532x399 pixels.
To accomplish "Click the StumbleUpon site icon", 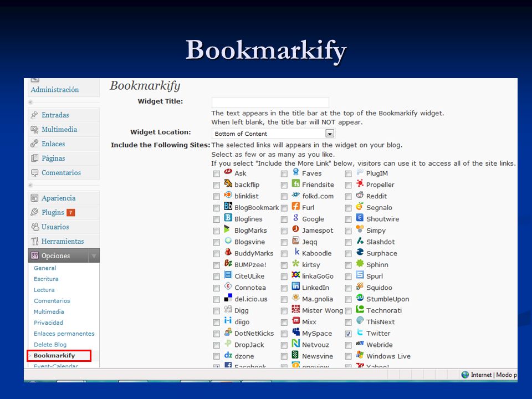I will click(x=360, y=298).
